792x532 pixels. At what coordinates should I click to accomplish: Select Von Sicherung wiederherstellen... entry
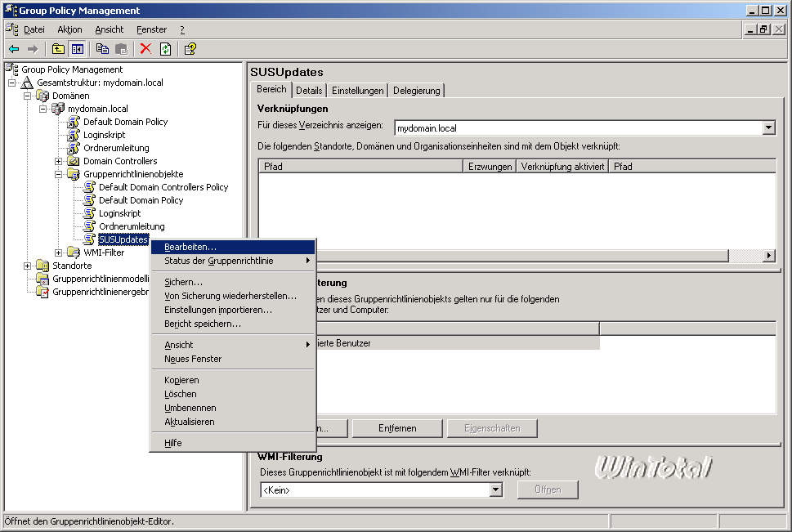tap(233, 296)
